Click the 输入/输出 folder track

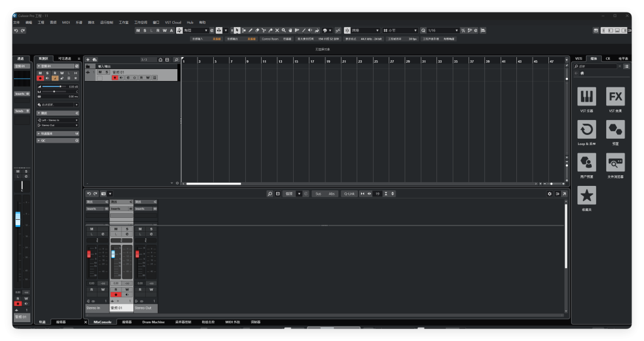tap(131, 66)
